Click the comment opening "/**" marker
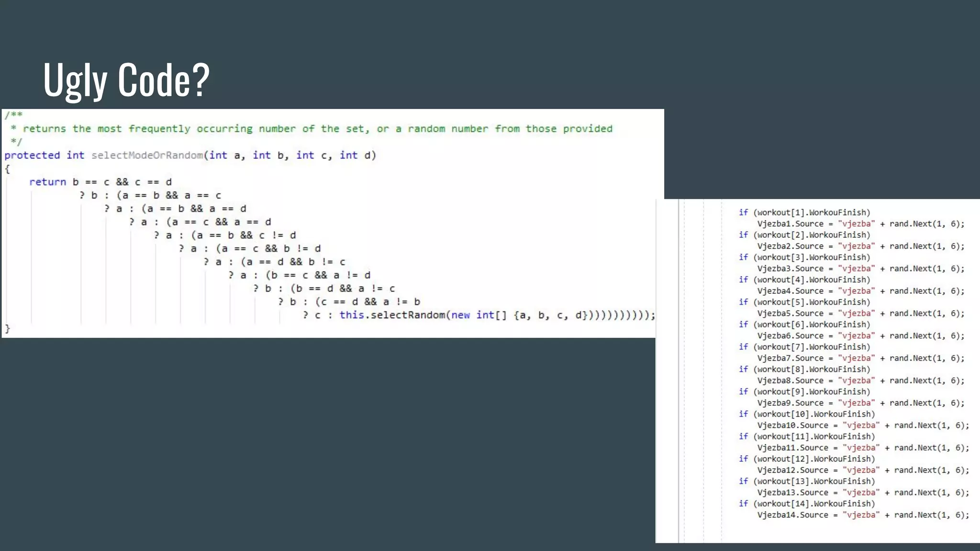The width and height of the screenshot is (980, 551). (13, 115)
